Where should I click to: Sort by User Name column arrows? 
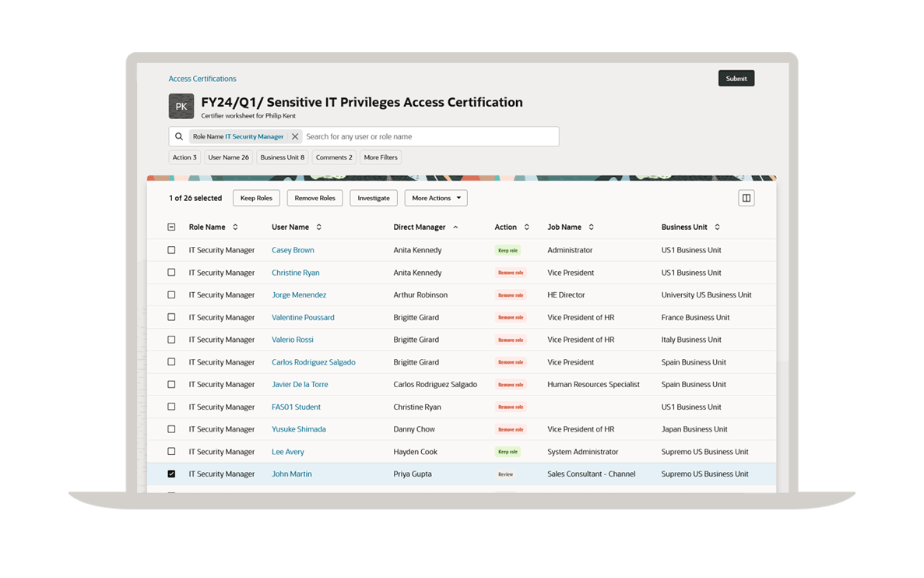point(318,227)
